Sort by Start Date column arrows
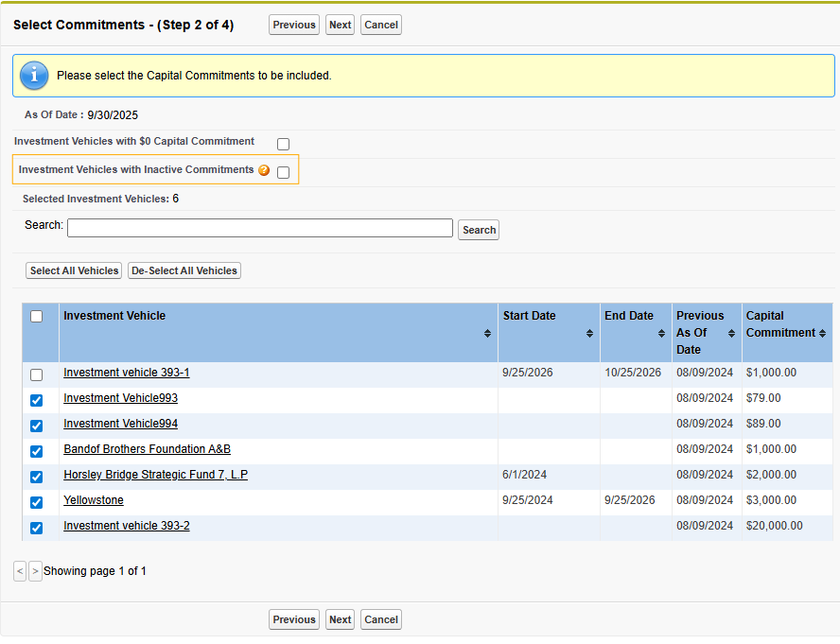The image size is (840, 644). point(589,333)
